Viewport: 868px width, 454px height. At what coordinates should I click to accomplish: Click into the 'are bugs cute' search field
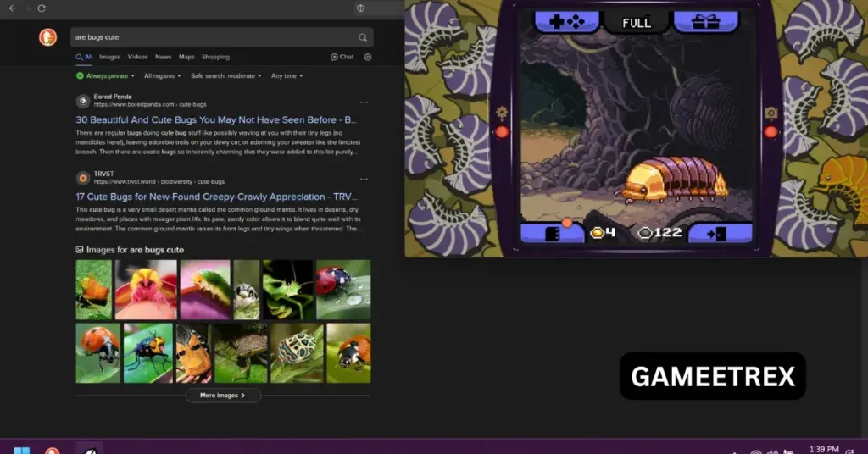(x=212, y=37)
